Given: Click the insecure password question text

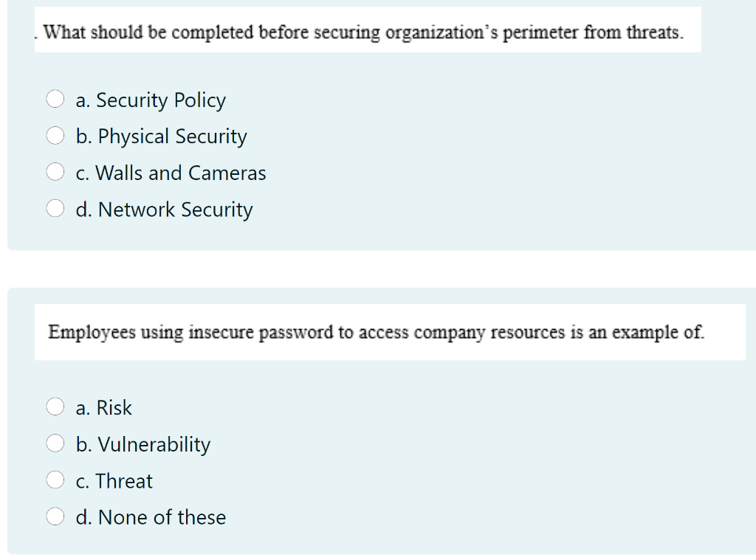Looking at the screenshot, I should [x=376, y=333].
